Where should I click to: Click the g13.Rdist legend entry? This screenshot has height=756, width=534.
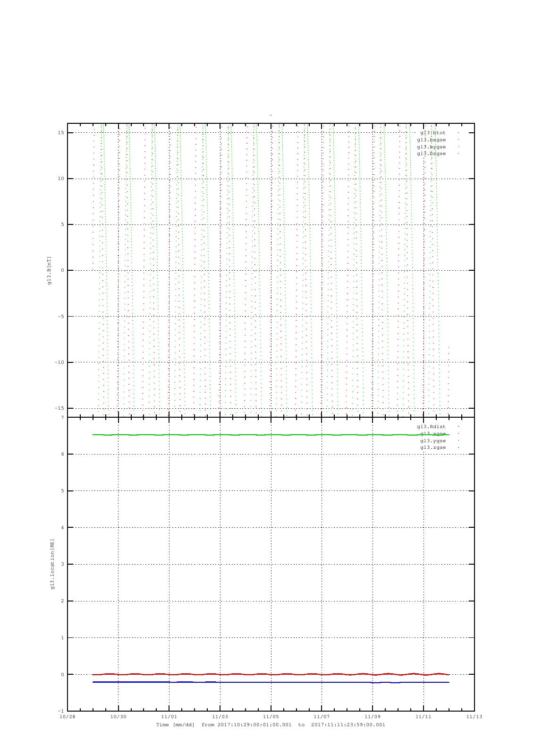pyautogui.click(x=431, y=427)
